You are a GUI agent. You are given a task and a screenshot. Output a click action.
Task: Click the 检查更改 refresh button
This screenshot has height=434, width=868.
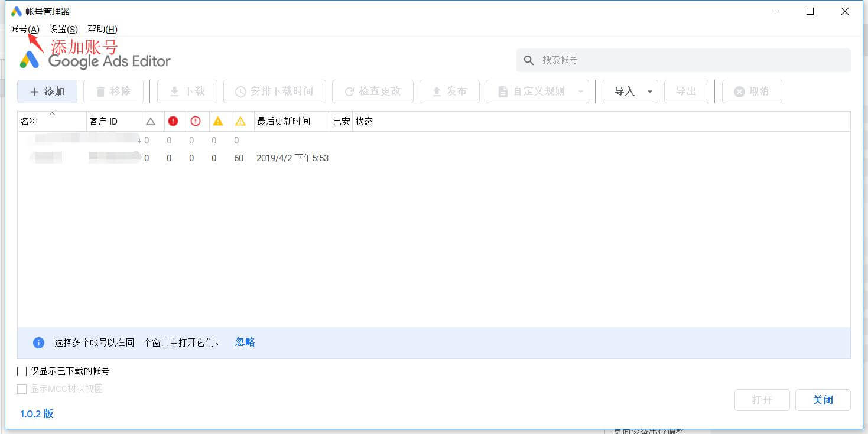click(372, 92)
